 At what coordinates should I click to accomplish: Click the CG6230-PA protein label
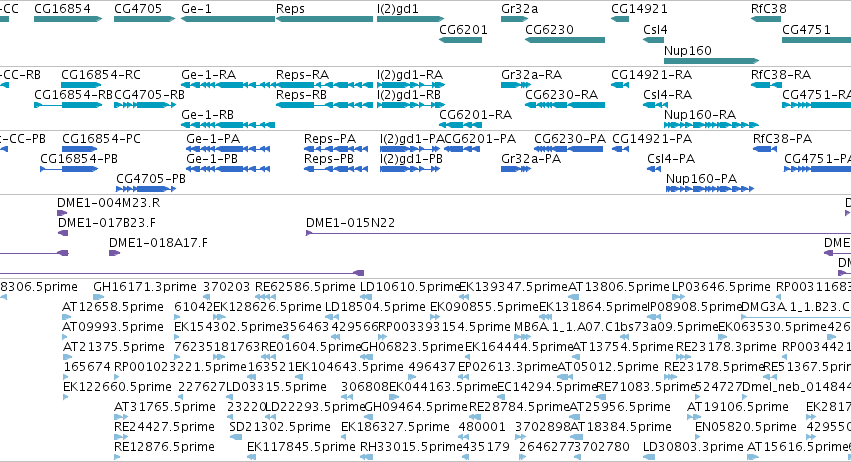click(x=570, y=139)
